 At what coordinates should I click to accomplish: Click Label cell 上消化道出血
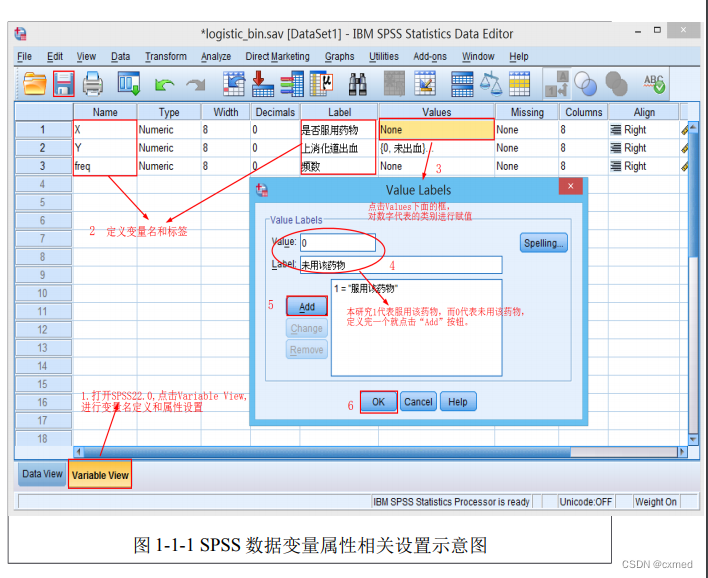tap(339, 148)
